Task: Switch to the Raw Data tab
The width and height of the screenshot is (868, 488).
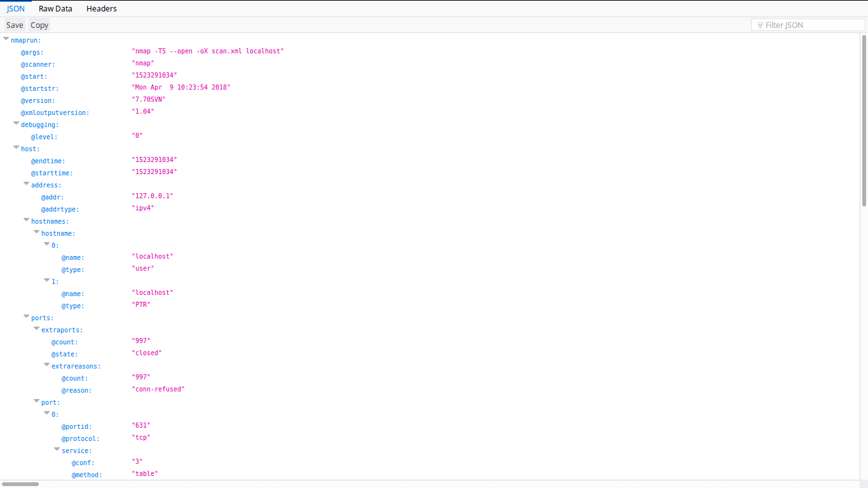Action: (x=55, y=8)
